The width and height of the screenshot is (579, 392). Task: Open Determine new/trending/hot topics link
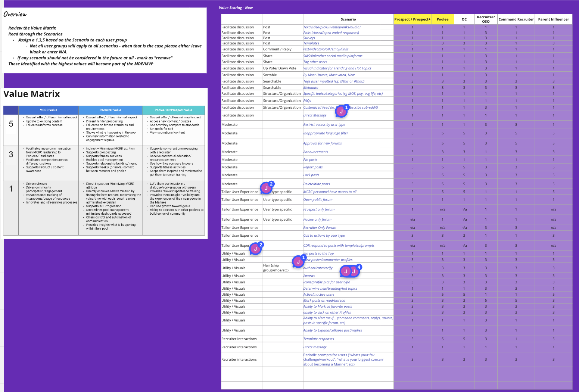point(330,289)
